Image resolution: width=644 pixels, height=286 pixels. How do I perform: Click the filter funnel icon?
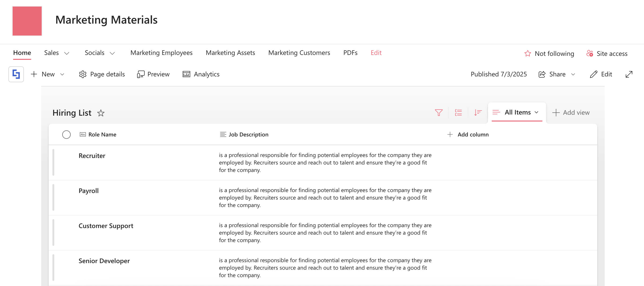coord(439,113)
